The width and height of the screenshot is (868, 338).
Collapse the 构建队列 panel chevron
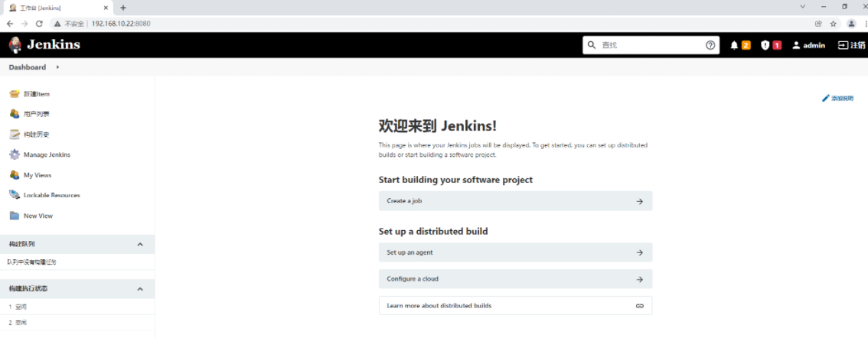click(x=140, y=244)
